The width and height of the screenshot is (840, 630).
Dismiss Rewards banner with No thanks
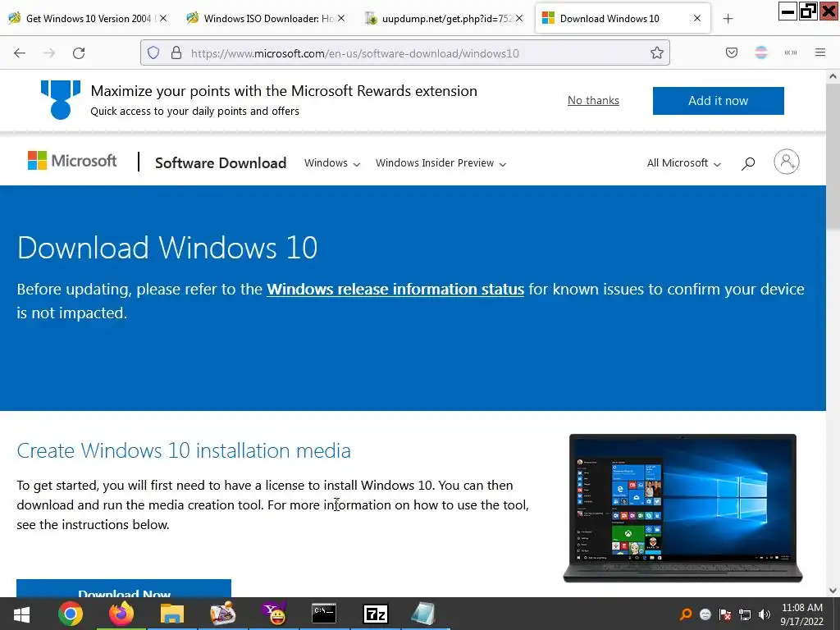click(593, 100)
